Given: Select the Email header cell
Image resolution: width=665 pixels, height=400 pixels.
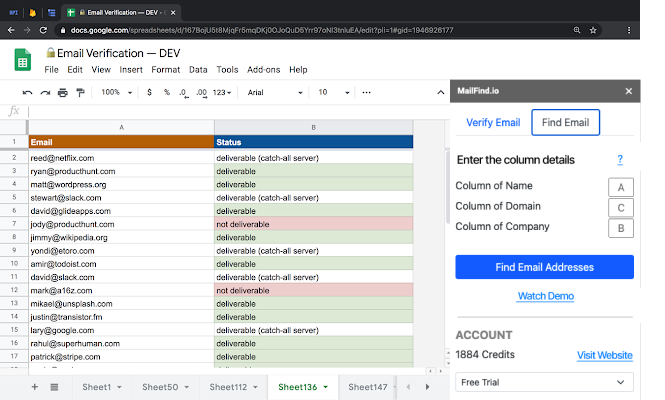Looking at the screenshot, I should [x=121, y=142].
